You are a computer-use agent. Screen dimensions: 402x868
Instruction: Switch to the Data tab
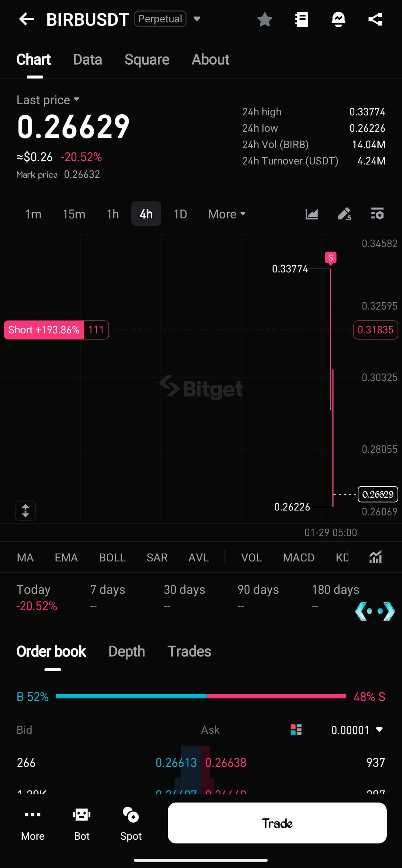pyautogui.click(x=87, y=60)
